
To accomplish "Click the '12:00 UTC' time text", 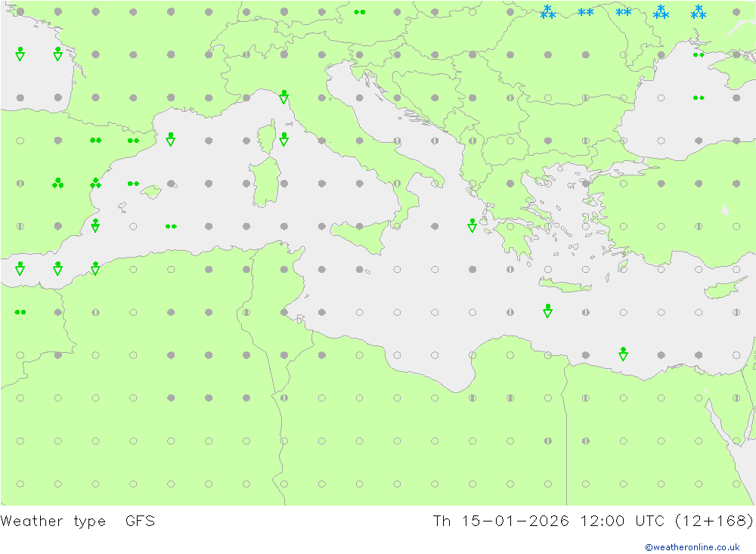I will [622, 521].
